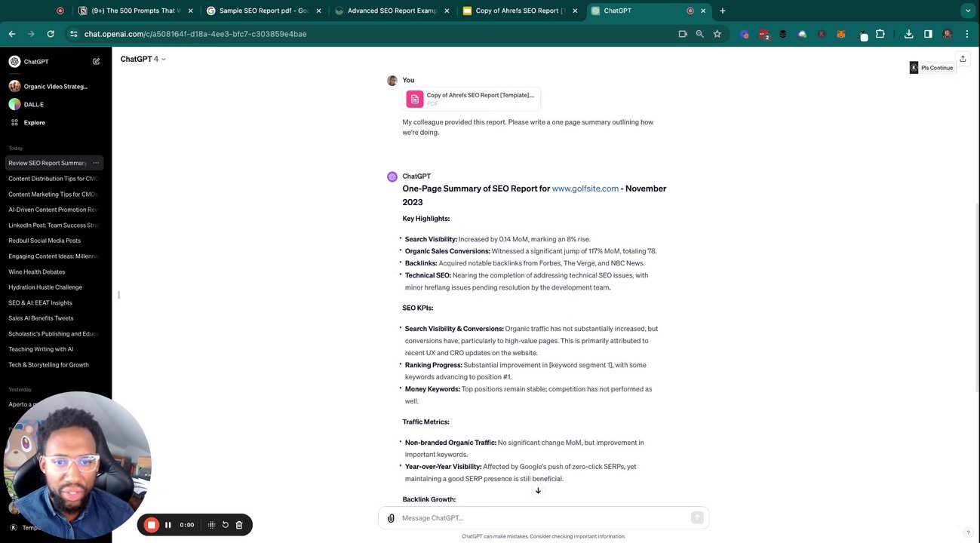Collapse the sidebar with the handle

[x=118, y=295]
